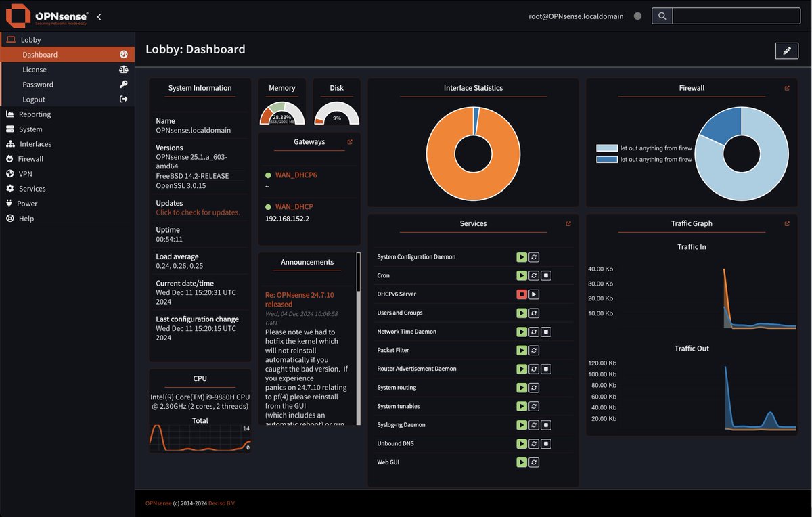Click the Memory usage gauge

281,113
